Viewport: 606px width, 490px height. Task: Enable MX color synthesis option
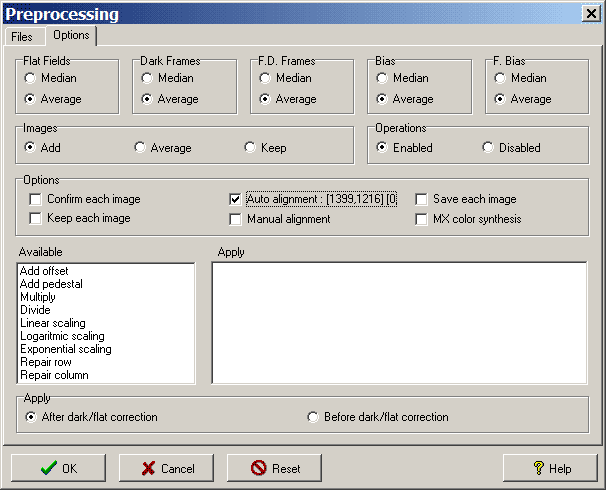422,219
